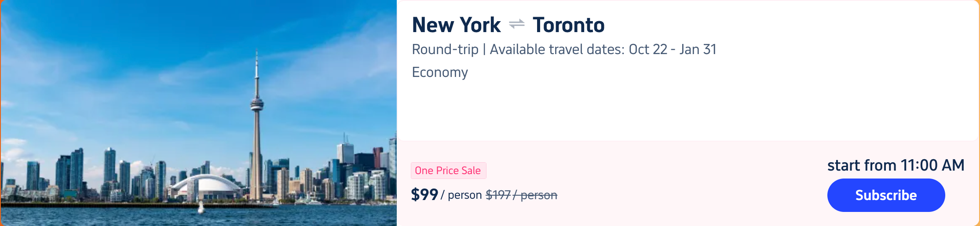This screenshot has width=980, height=226.
Task: Click the "Available travel dates" text
Action: coord(556,49)
